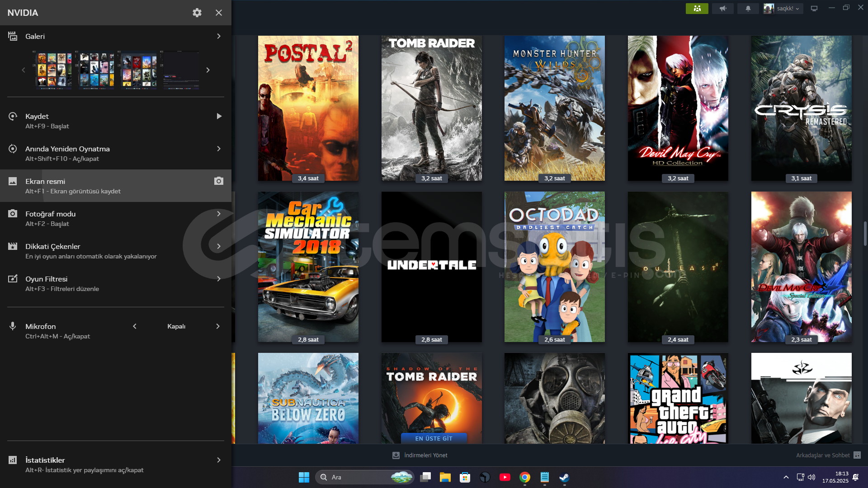Open Crysis Remastered cover
This screenshot has width=868, height=488.
[x=802, y=108]
